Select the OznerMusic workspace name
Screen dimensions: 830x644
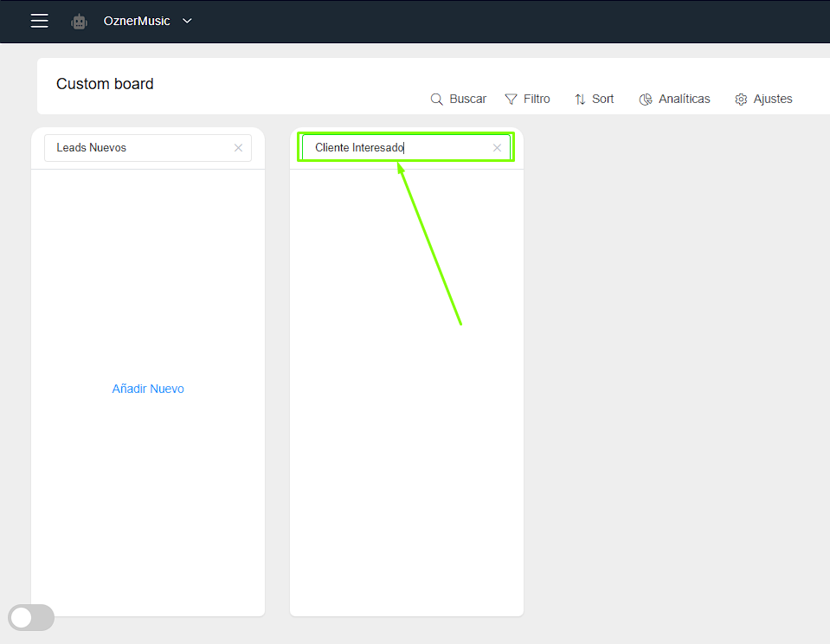pos(137,21)
